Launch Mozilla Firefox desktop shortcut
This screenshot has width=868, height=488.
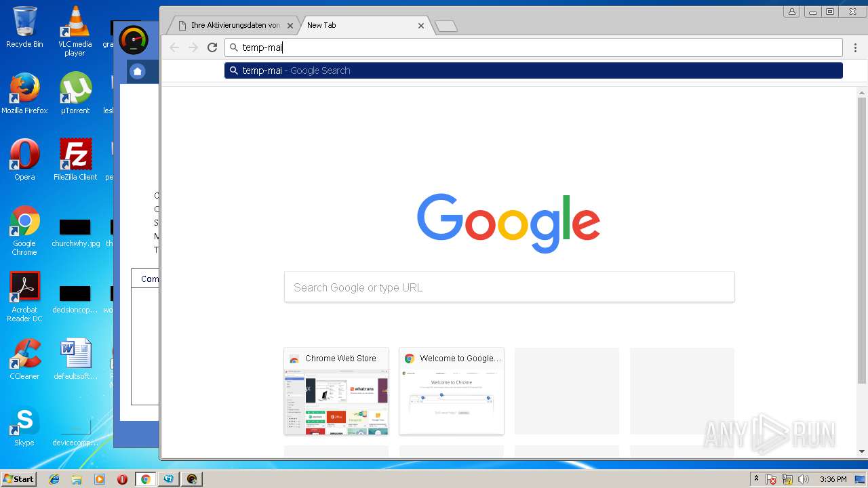tap(24, 94)
